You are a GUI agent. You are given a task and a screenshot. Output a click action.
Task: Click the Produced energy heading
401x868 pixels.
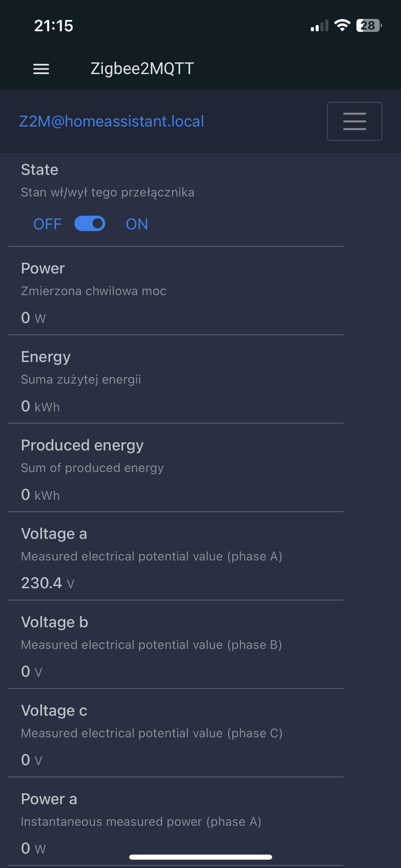tap(82, 445)
